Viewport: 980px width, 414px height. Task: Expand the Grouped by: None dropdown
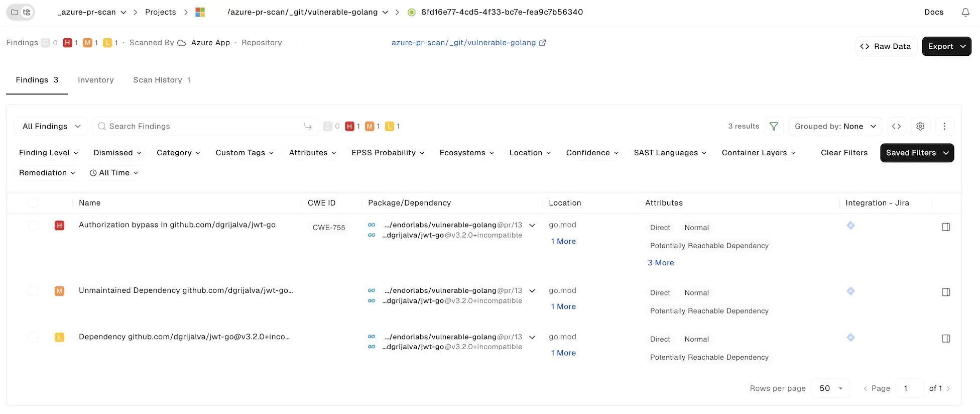(x=835, y=126)
